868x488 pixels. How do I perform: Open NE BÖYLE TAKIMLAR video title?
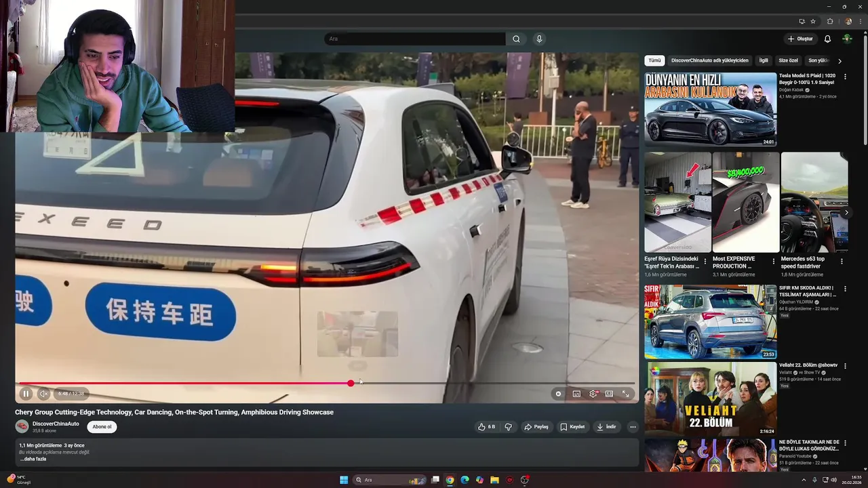tap(809, 445)
